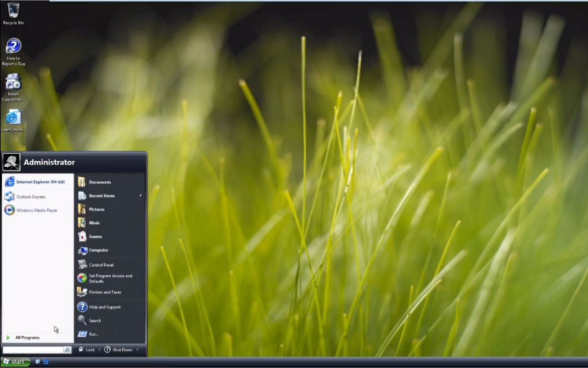The image size is (588, 368).
Task: Expand the Recent Items submenu arrow
Action: pyautogui.click(x=141, y=196)
